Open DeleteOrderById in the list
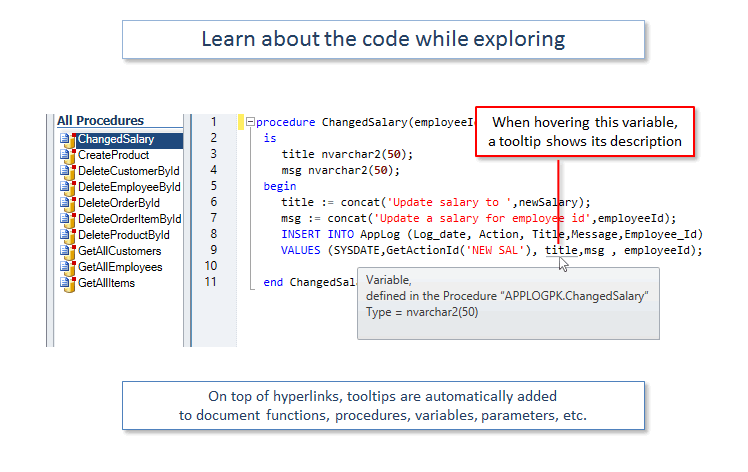This screenshot has width=748, height=472. pyautogui.click(x=119, y=203)
